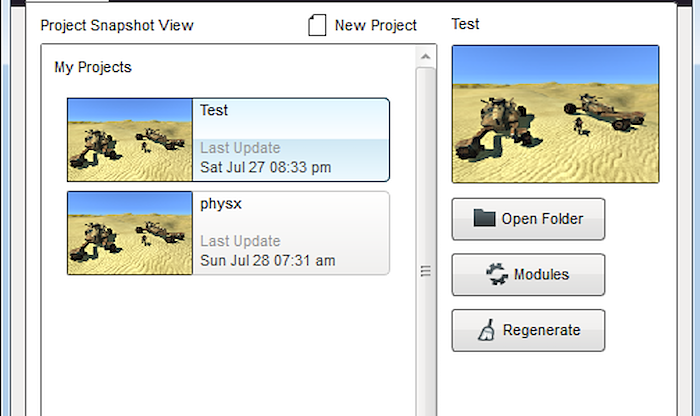Click Test's Sat Jul 27 update date

coord(265,167)
